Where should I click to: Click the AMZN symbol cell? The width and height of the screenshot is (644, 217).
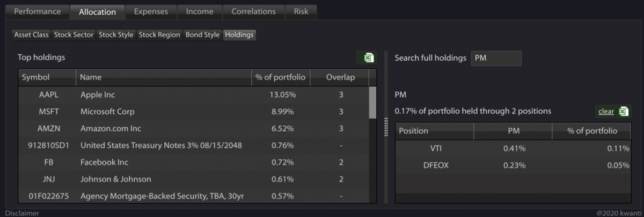[49, 128]
